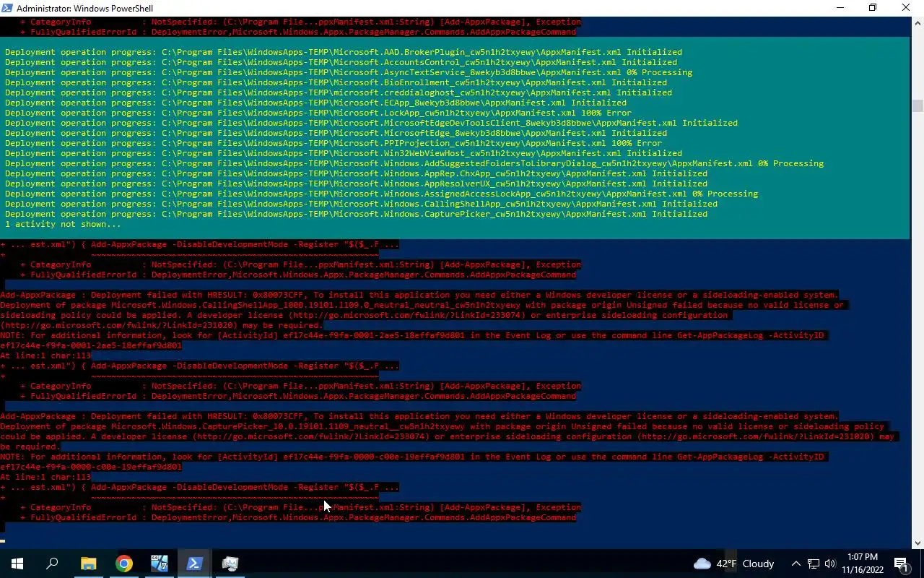Click the AsyncTextService progress line

tap(349, 72)
